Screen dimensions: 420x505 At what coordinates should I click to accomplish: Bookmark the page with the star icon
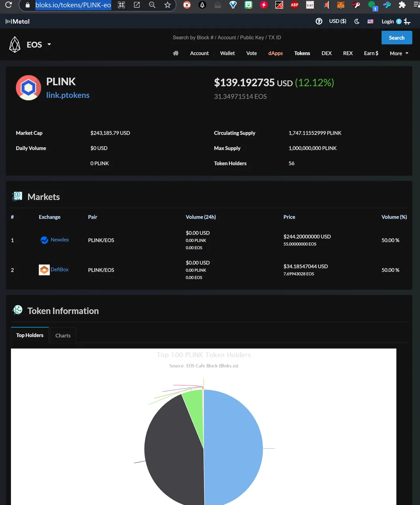pos(167,5)
